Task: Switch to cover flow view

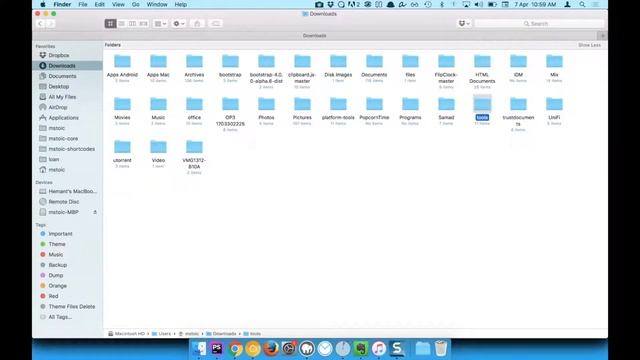Action: coord(143,24)
